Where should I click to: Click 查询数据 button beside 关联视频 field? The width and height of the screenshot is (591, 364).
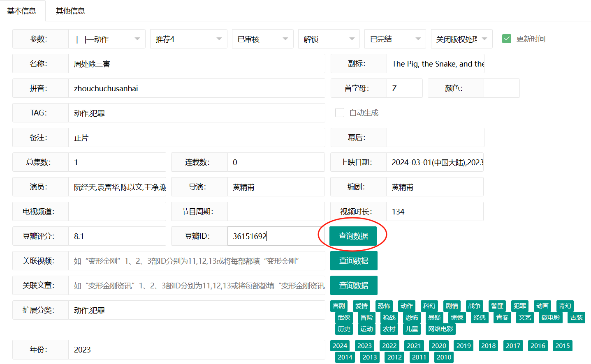click(354, 261)
